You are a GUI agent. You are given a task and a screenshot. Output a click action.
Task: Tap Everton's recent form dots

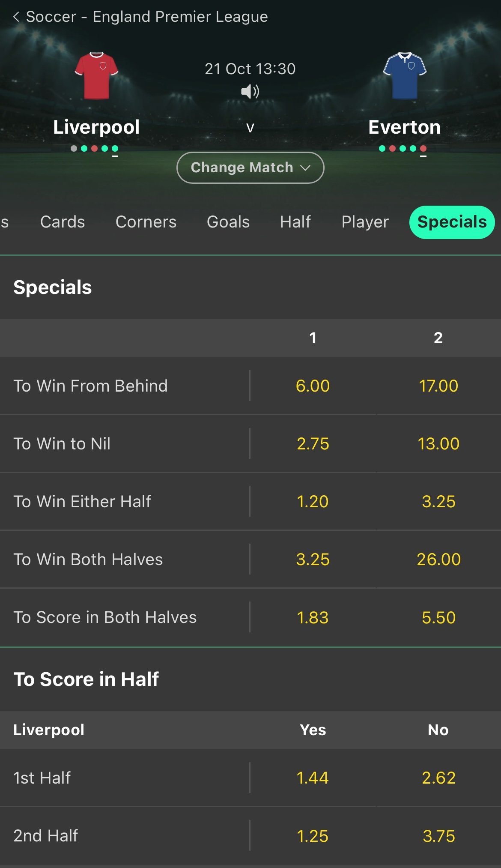[403, 149]
